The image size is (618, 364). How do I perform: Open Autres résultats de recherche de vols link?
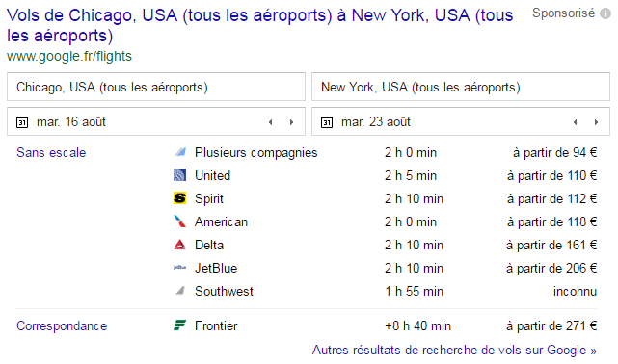tap(454, 350)
